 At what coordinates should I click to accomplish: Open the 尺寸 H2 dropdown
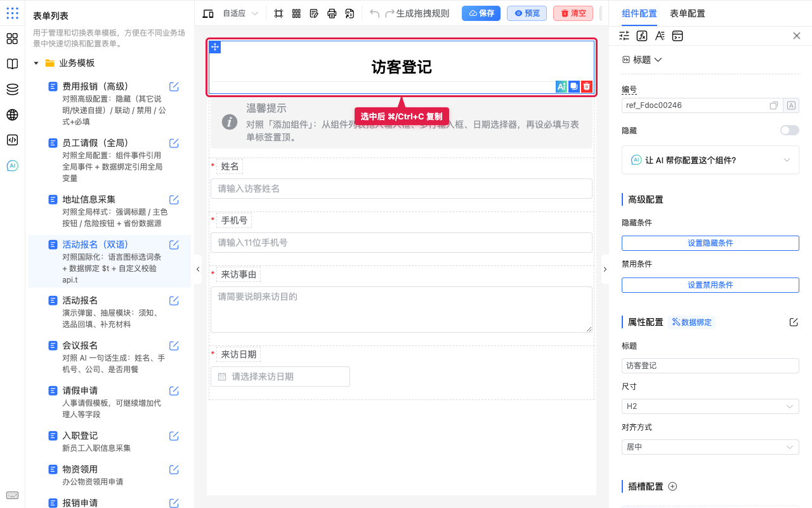point(710,406)
